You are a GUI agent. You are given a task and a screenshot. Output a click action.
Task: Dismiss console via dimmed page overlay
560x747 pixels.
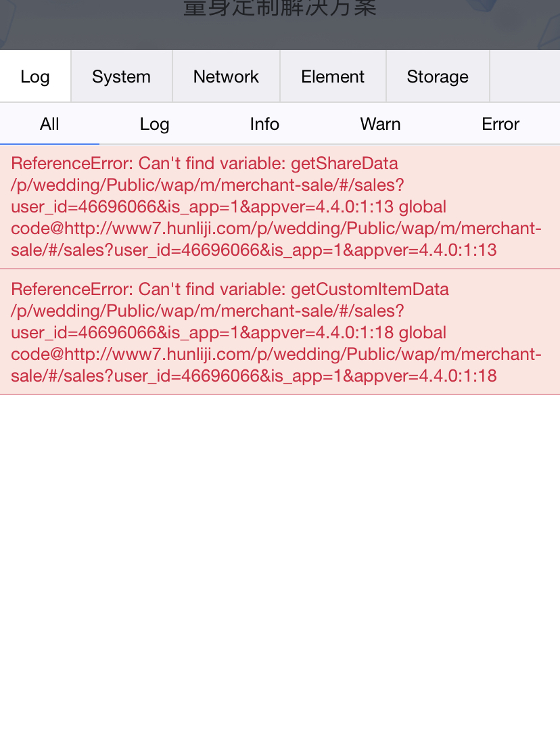pyautogui.click(x=280, y=25)
